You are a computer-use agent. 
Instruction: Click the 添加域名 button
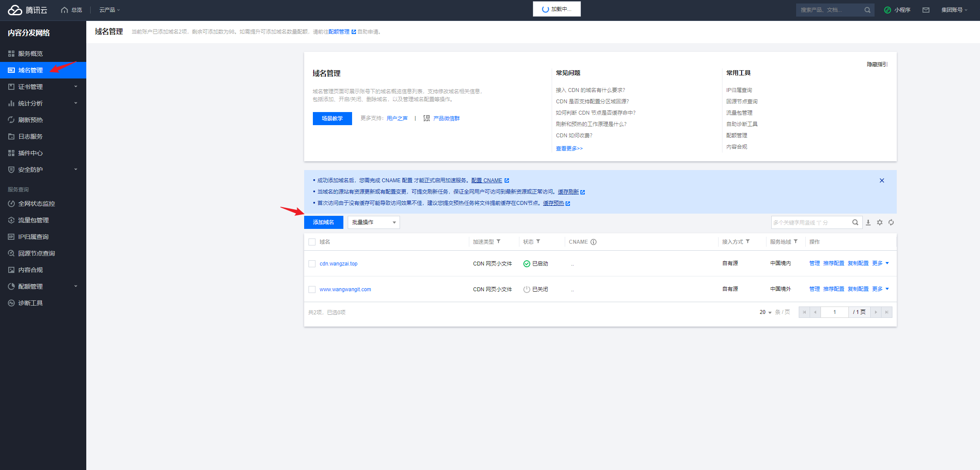(323, 222)
